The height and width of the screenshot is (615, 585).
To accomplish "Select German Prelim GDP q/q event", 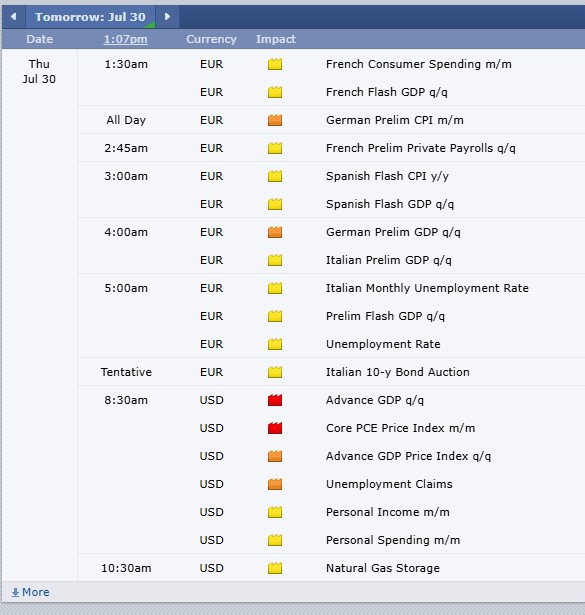I will (393, 232).
